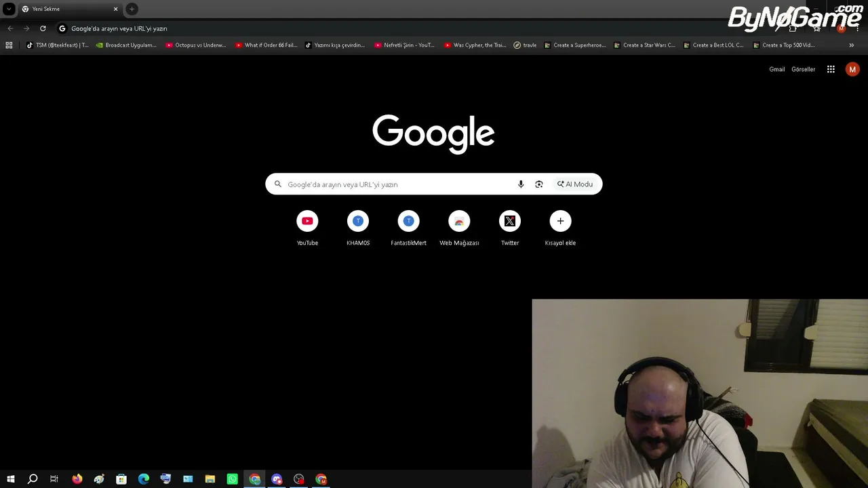Click the AI Modu button

575,184
